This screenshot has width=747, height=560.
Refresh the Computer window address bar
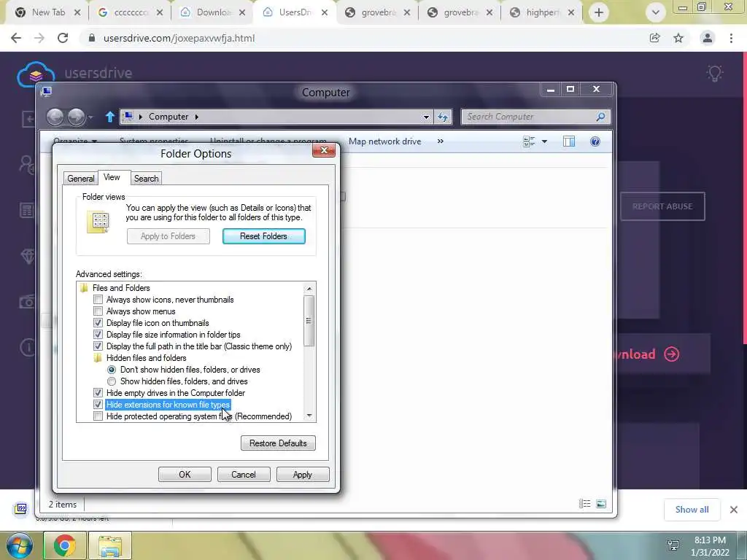click(443, 117)
